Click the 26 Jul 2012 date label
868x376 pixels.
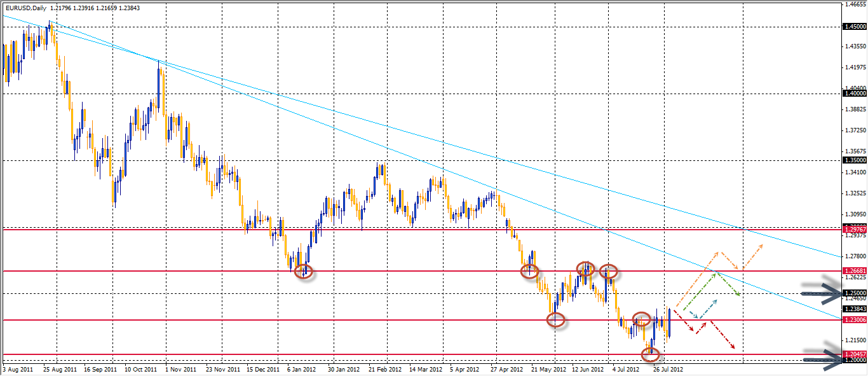pos(668,368)
